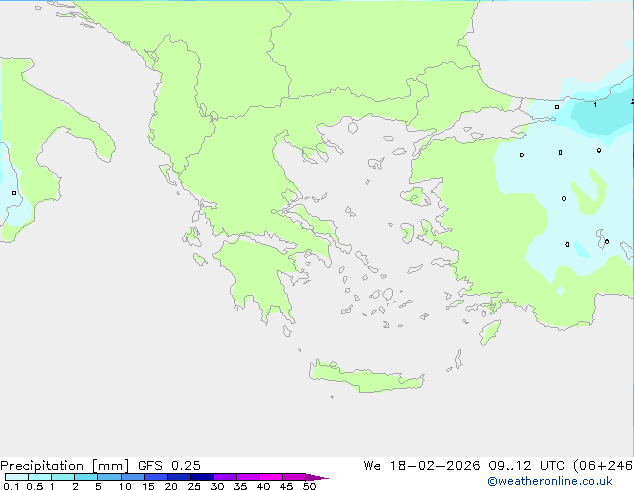Click the '0.5' legend scale label
This screenshot has width=634, height=490.
coord(34,486)
